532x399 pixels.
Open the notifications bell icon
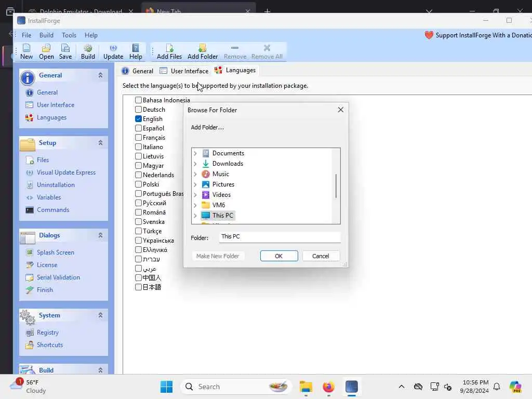(x=497, y=387)
